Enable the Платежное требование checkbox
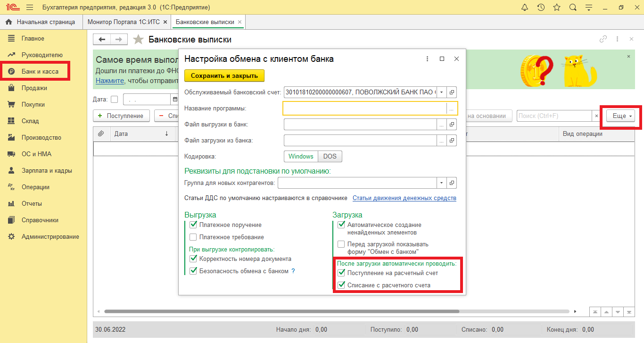 [x=193, y=237]
